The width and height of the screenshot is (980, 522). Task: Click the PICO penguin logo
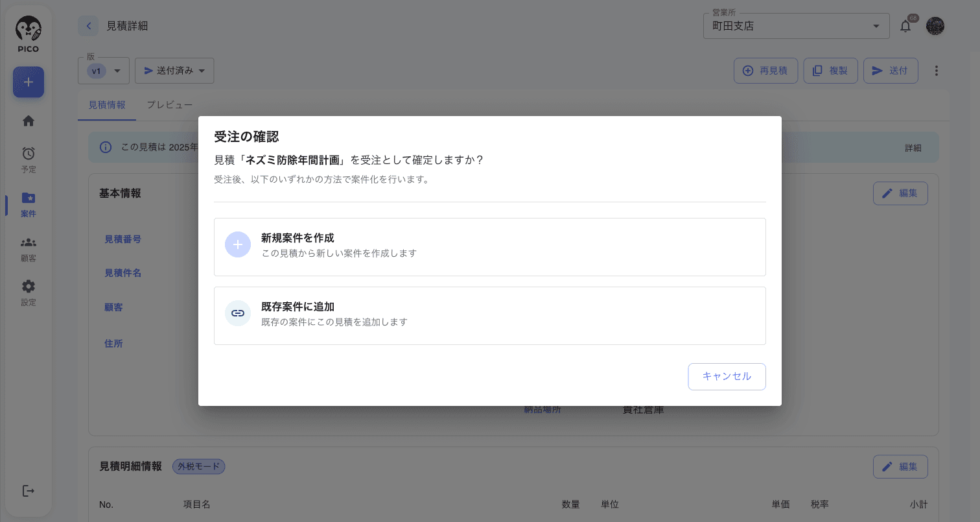[29, 34]
